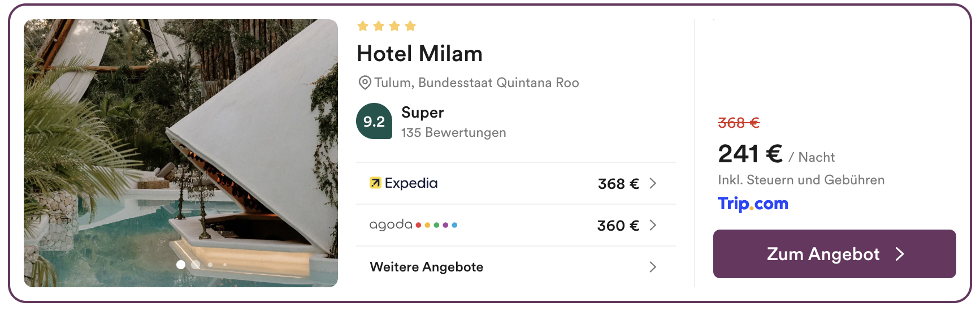Open the Weitere Angebote row

[x=516, y=267]
